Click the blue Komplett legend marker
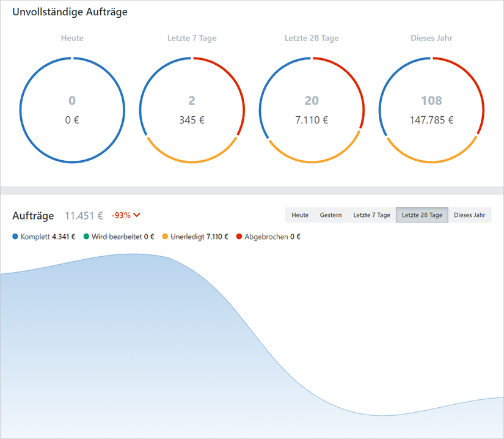This screenshot has height=439, width=504. click(15, 236)
